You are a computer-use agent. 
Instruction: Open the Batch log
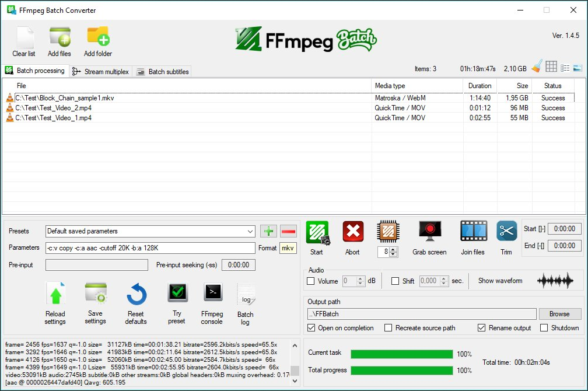click(246, 295)
